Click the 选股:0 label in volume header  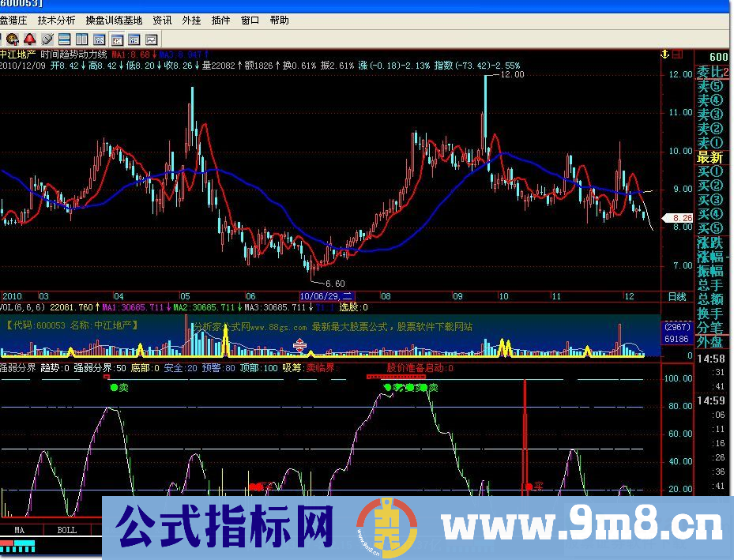[x=353, y=307]
